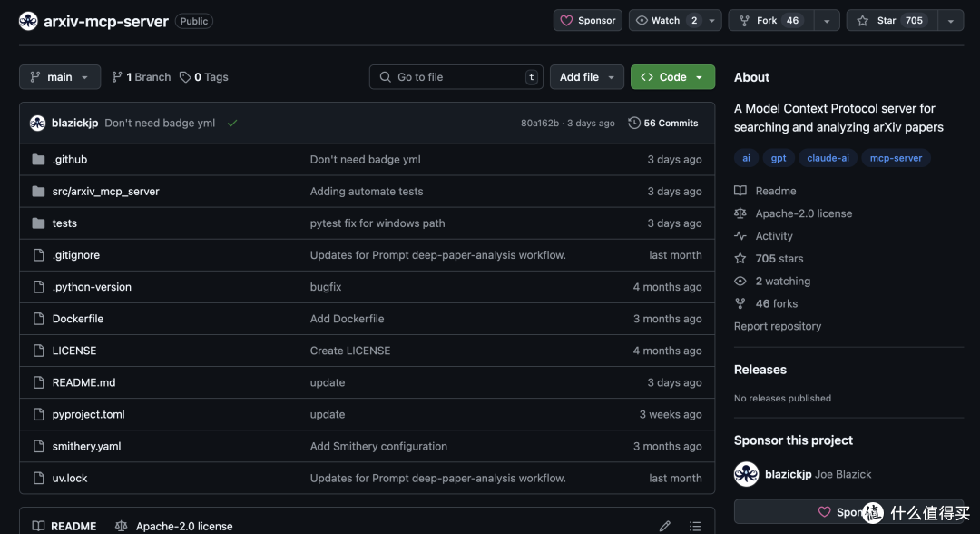Viewport: 980px width, 534px height.
Task: Click the Go to file search field
Action: 456,77
